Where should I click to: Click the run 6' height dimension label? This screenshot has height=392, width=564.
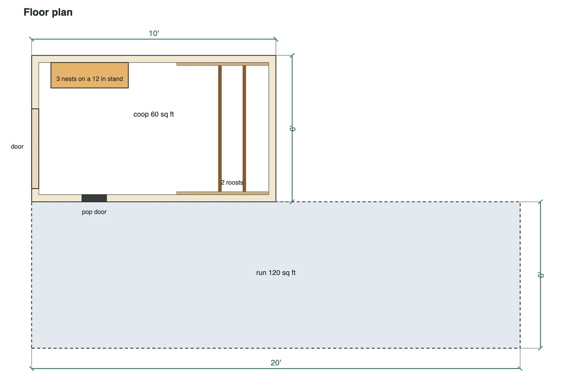point(540,275)
